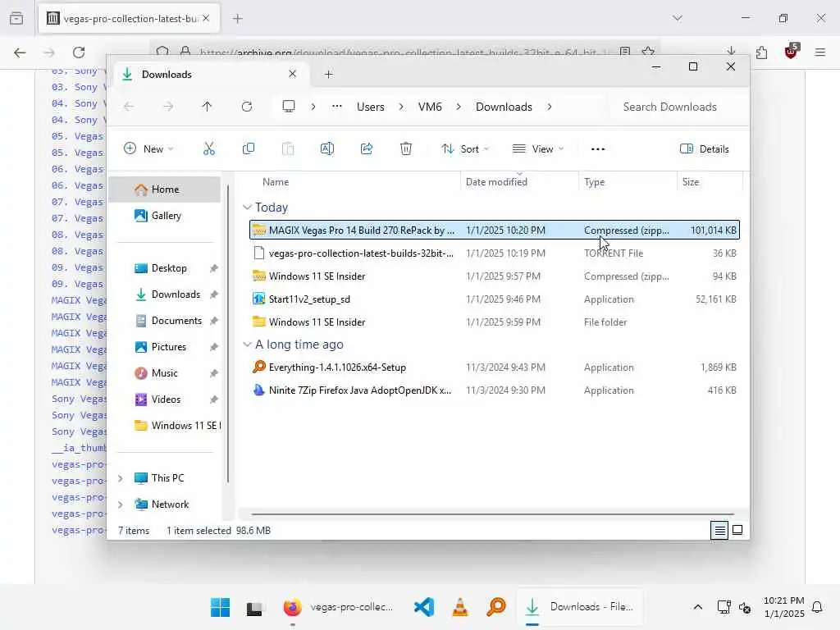Open the View dropdown menu
This screenshot has width=840, height=630.
point(538,149)
